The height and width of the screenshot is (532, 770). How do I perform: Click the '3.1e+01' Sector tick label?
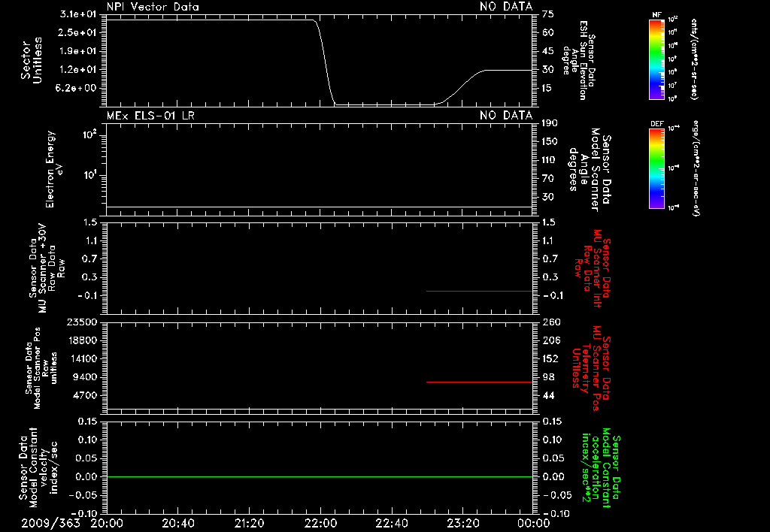pyautogui.click(x=78, y=14)
